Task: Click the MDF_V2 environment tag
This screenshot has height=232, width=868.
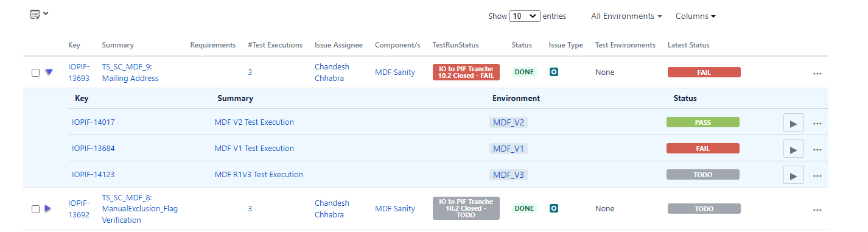Action: (509, 122)
